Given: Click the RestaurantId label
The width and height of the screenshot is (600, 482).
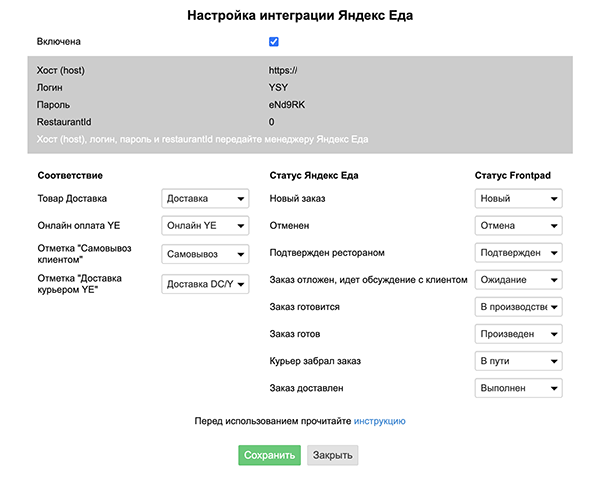Looking at the screenshot, I should click(64, 122).
